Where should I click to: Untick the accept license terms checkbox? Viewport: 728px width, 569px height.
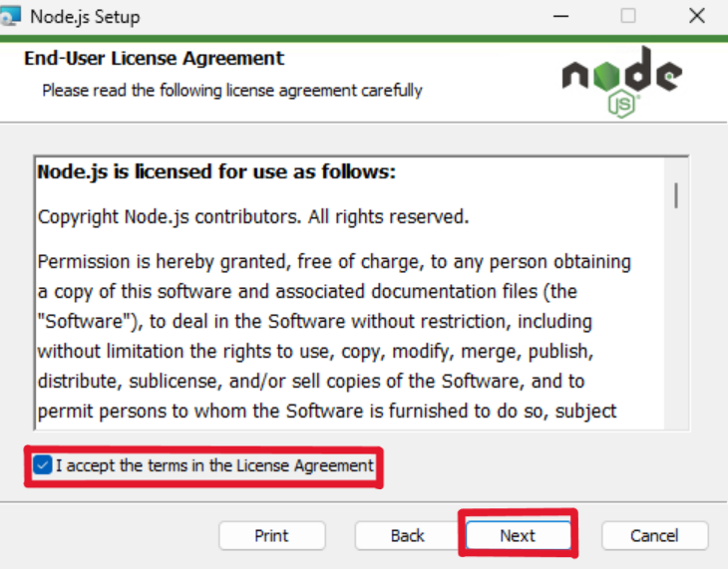point(42,465)
